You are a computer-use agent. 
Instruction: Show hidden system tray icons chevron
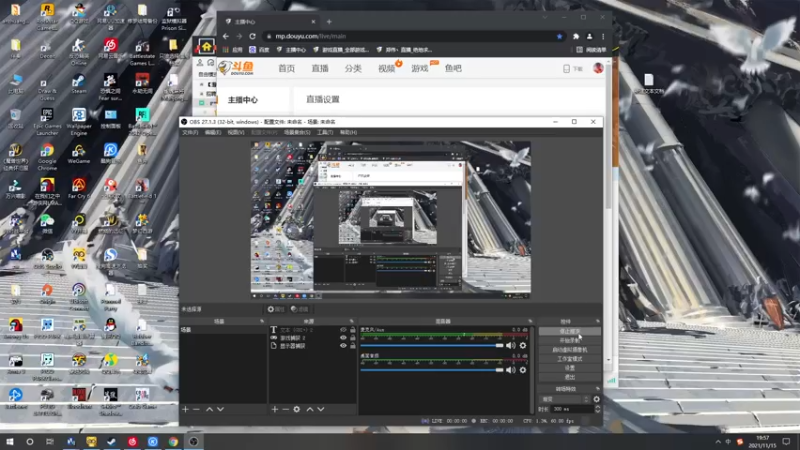[x=718, y=441]
